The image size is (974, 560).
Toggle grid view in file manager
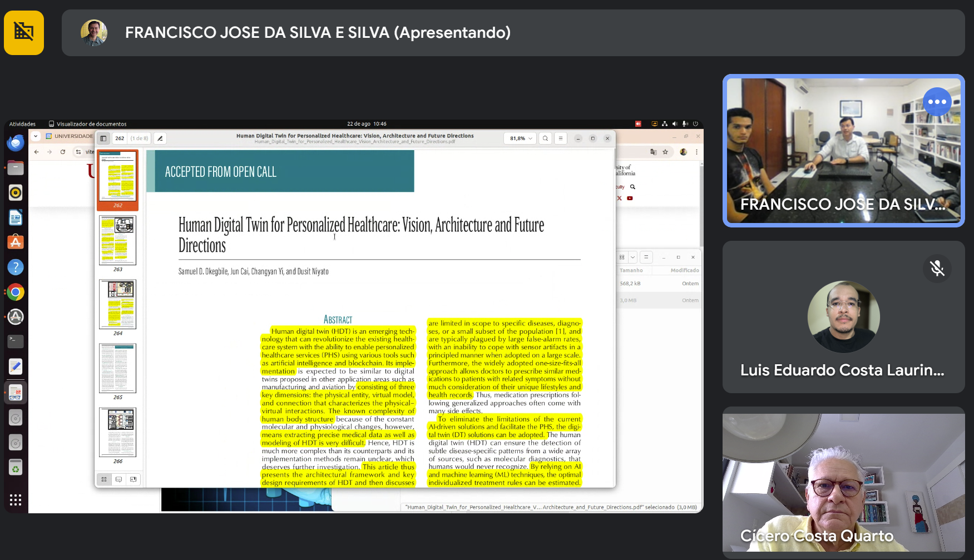tap(622, 257)
